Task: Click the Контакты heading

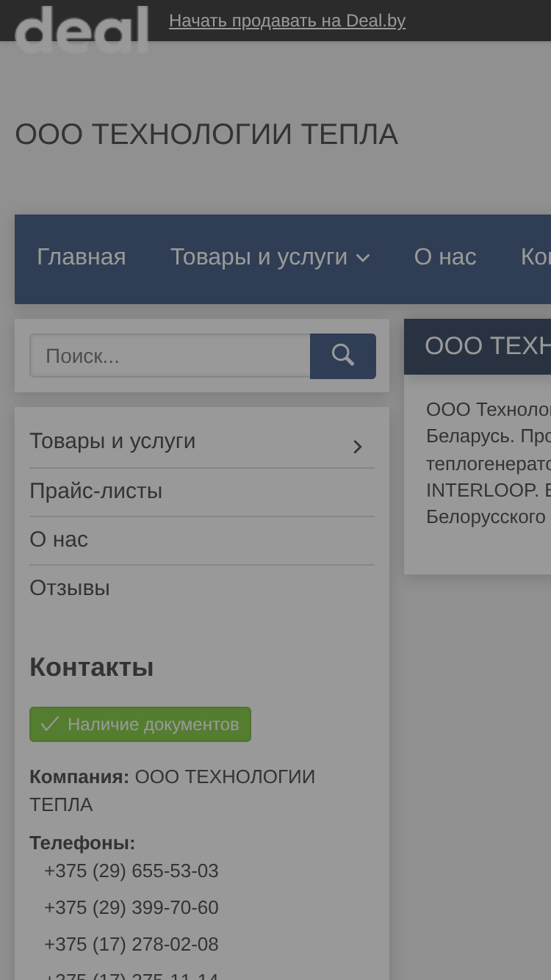Action: [92, 668]
